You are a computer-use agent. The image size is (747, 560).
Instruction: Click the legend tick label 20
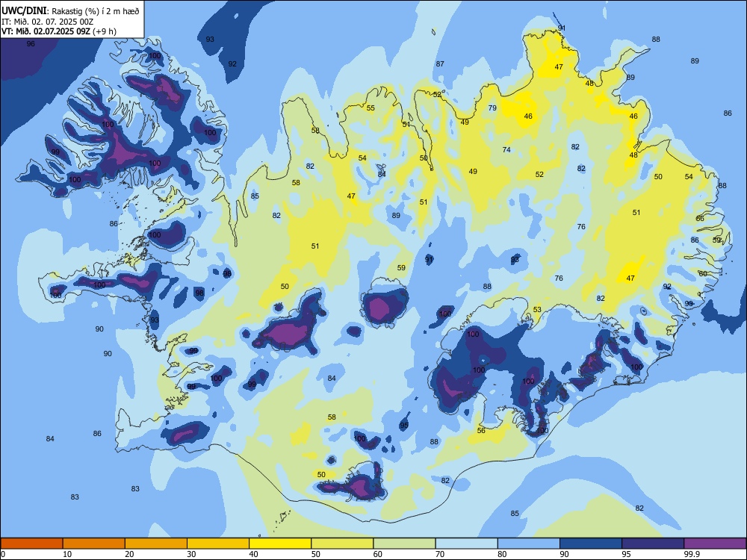coord(129,554)
